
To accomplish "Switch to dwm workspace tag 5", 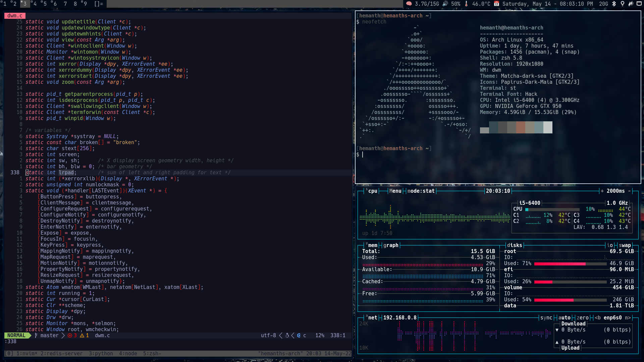I will (x=44, y=4).
